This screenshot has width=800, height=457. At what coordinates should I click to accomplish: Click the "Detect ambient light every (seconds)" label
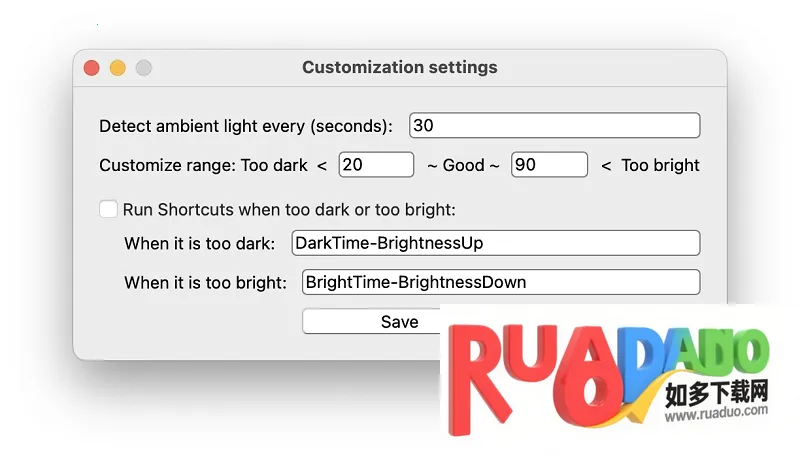(x=246, y=127)
